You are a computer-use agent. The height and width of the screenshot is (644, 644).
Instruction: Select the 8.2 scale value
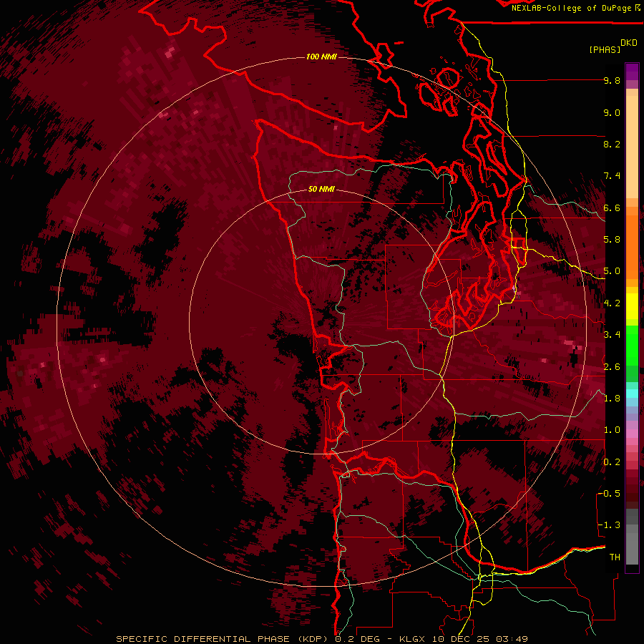(612, 144)
